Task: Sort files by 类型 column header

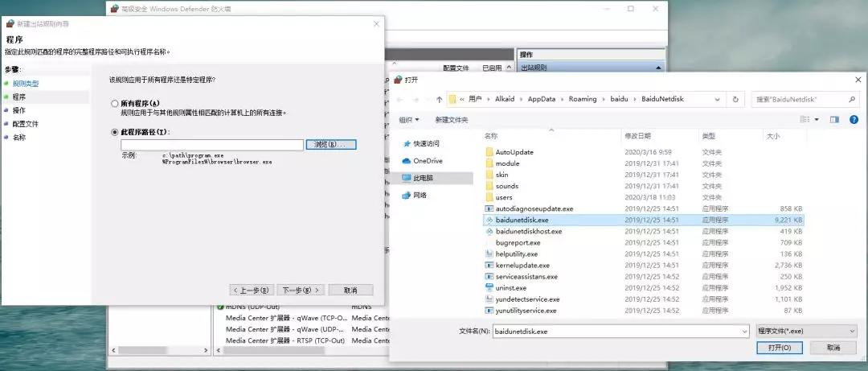Action: pyautogui.click(x=709, y=136)
